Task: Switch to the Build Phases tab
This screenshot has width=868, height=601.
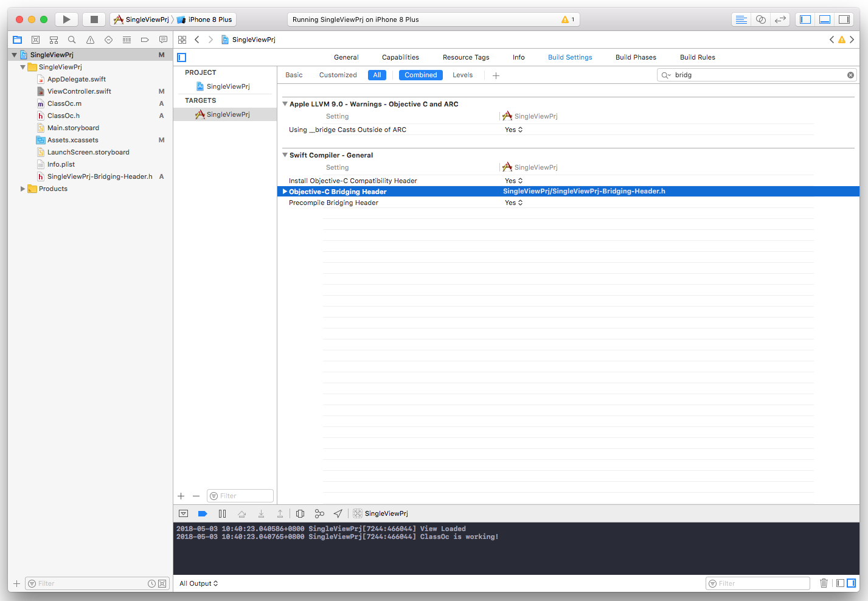Action: (636, 57)
